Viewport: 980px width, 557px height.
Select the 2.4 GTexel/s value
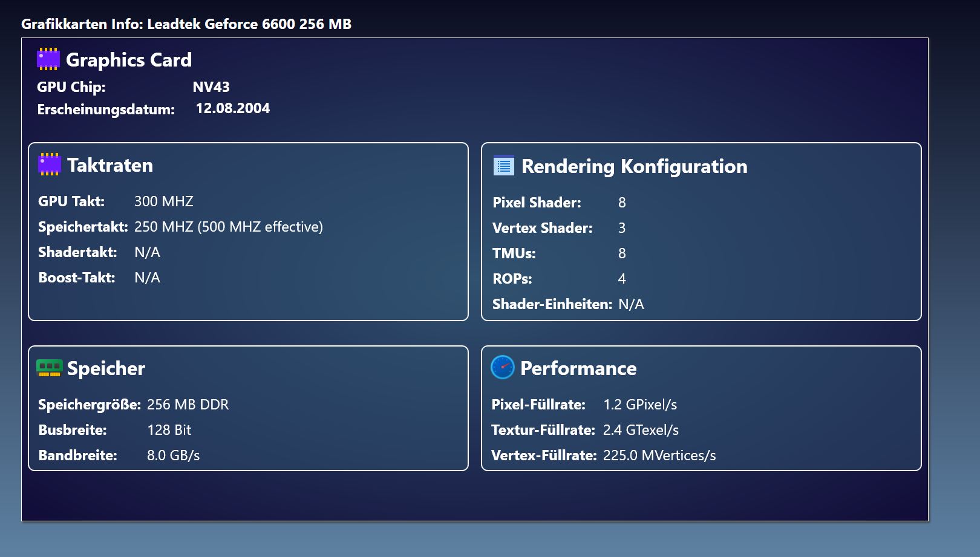(641, 430)
